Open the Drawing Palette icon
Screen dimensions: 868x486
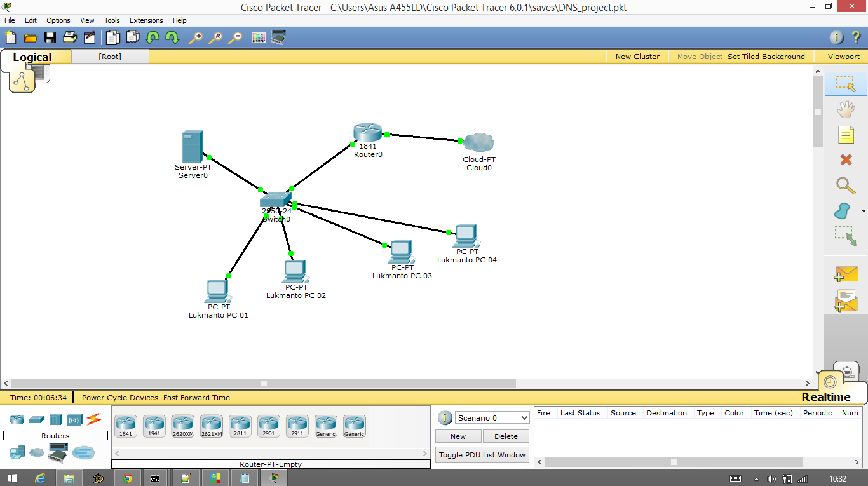pos(259,37)
